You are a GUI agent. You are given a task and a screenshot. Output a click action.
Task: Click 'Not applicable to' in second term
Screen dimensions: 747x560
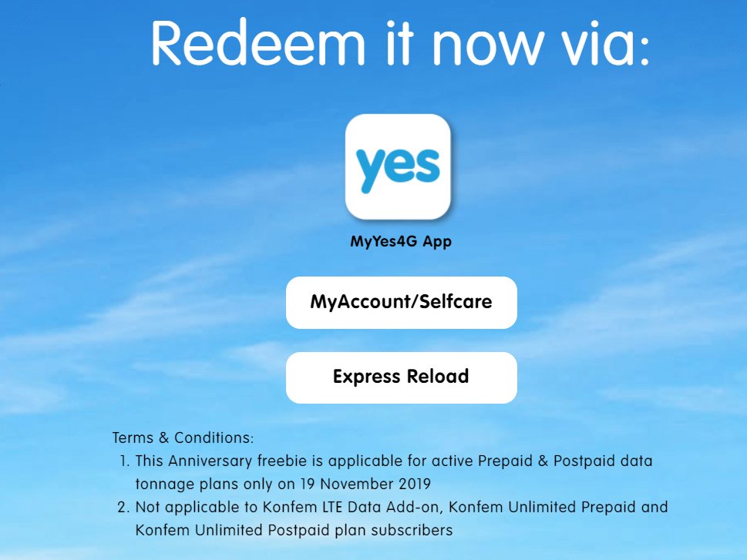197,507
